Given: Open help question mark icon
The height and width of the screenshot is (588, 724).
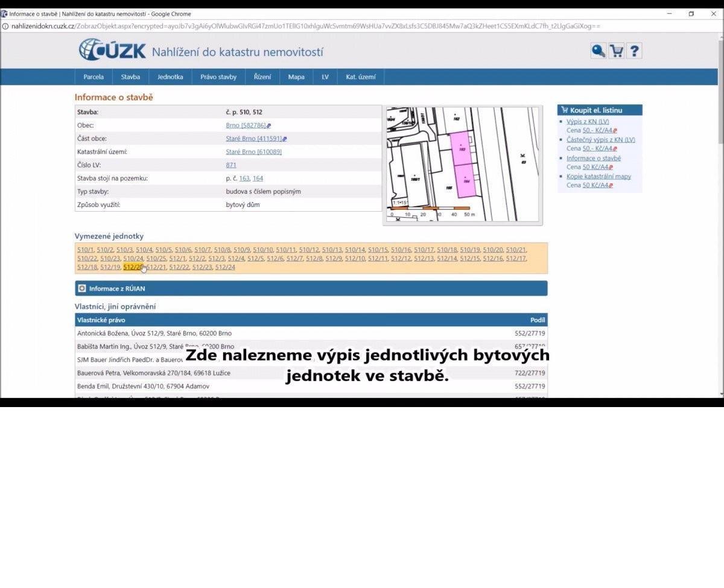Looking at the screenshot, I should pos(634,51).
